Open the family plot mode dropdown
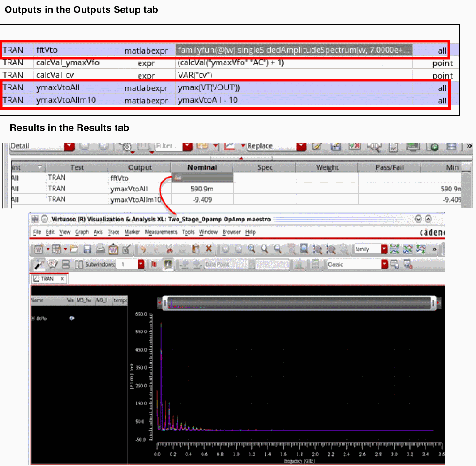Viewport: 476px width, 466px height. pyautogui.click(x=384, y=249)
